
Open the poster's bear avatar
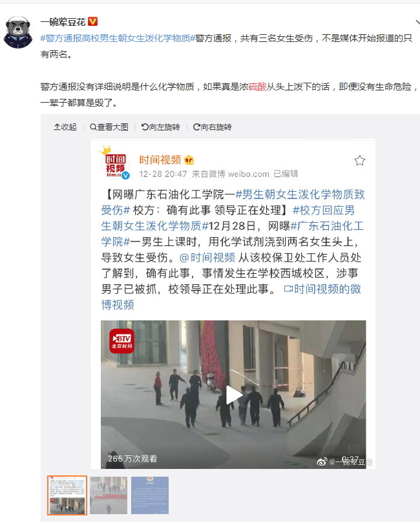tap(18, 32)
